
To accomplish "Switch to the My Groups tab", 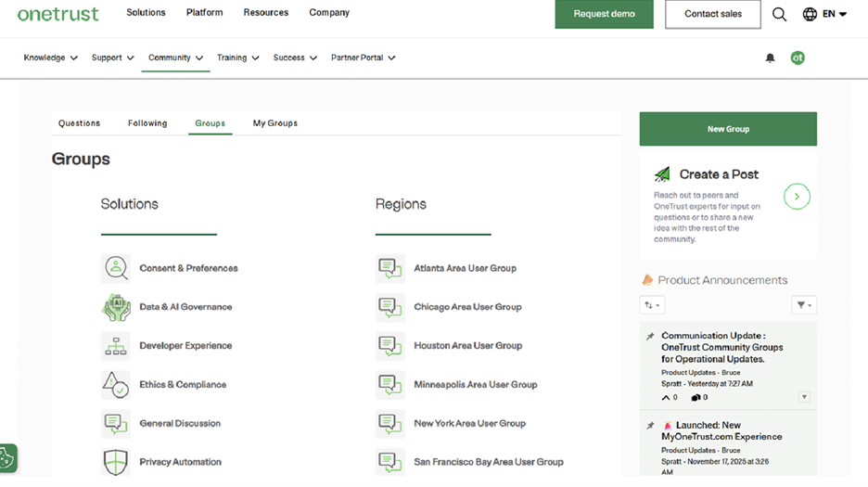I will click(274, 123).
